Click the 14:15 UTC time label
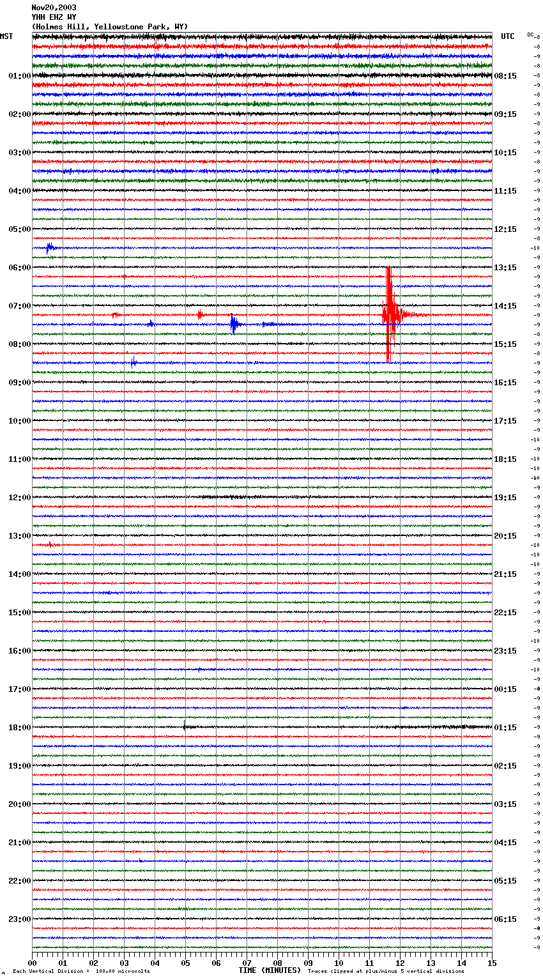This screenshot has height=980, width=543. click(505, 306)
